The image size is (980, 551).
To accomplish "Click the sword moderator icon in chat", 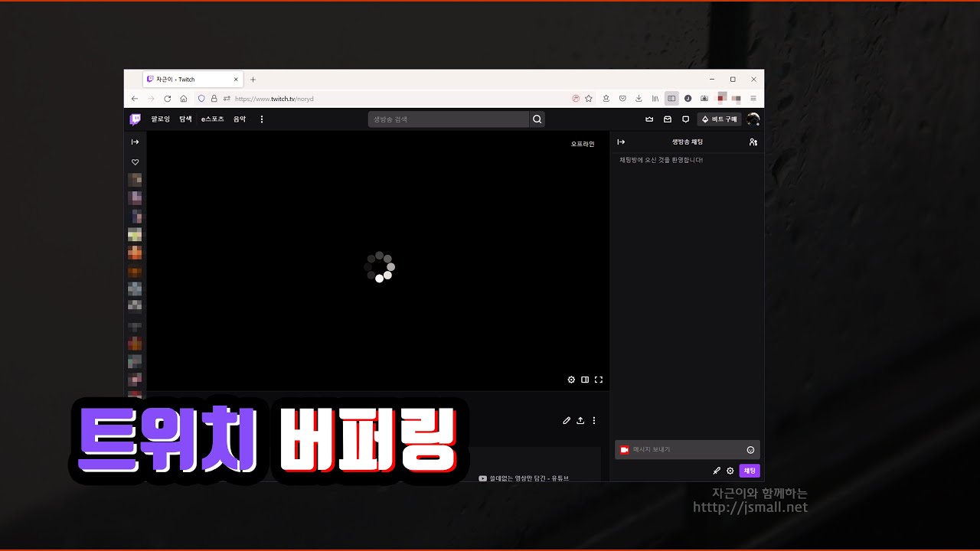I will [717, 471].
